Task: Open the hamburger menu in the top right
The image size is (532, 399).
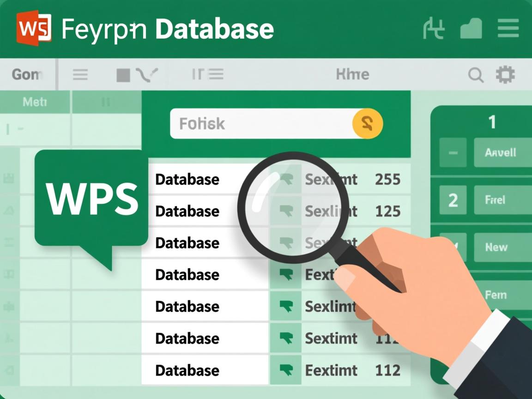Action: pyautogui.click(x=508, y=29)
